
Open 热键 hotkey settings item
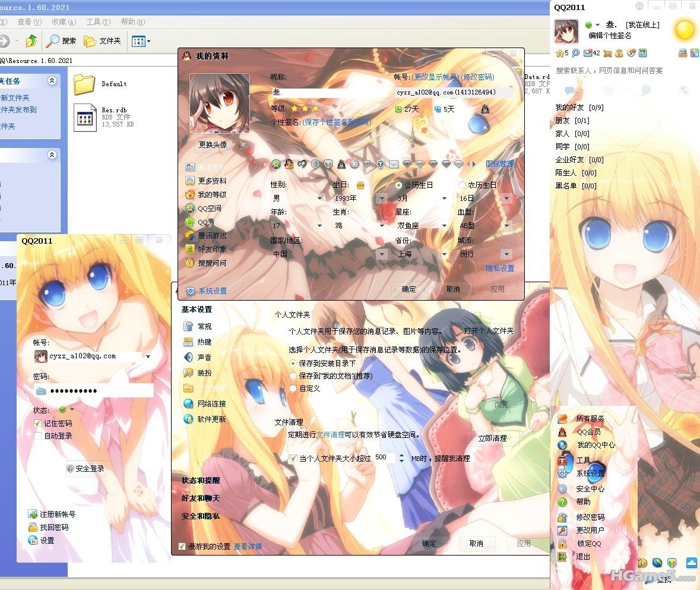pyautogui.click(x=198, y=342)
